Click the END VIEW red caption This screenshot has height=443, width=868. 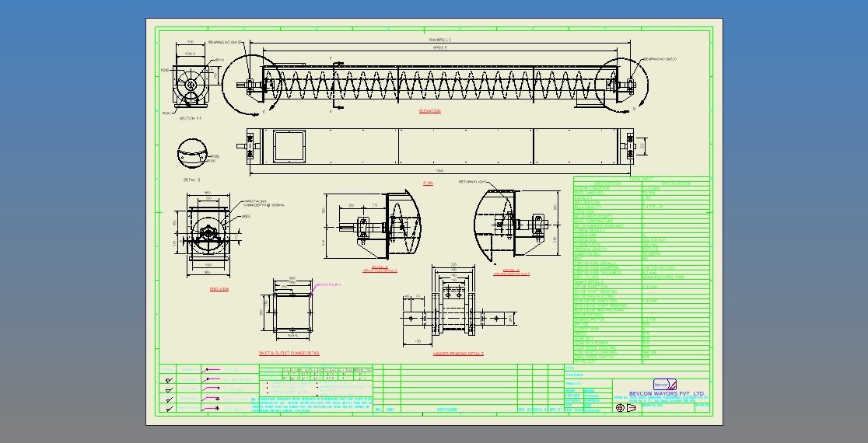tap(219, 289)
